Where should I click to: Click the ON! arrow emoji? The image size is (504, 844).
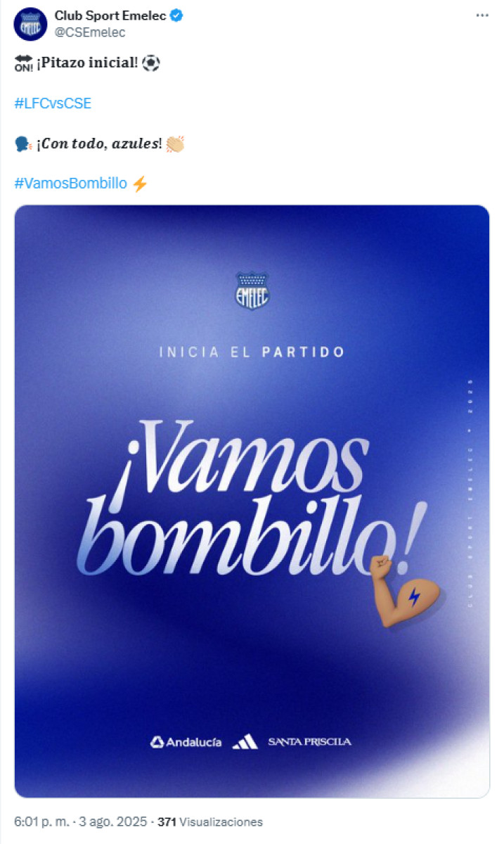[23, 63]
